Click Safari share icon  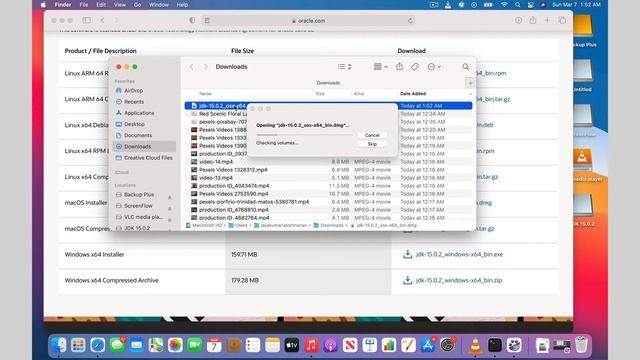click(x=533, y=20)
